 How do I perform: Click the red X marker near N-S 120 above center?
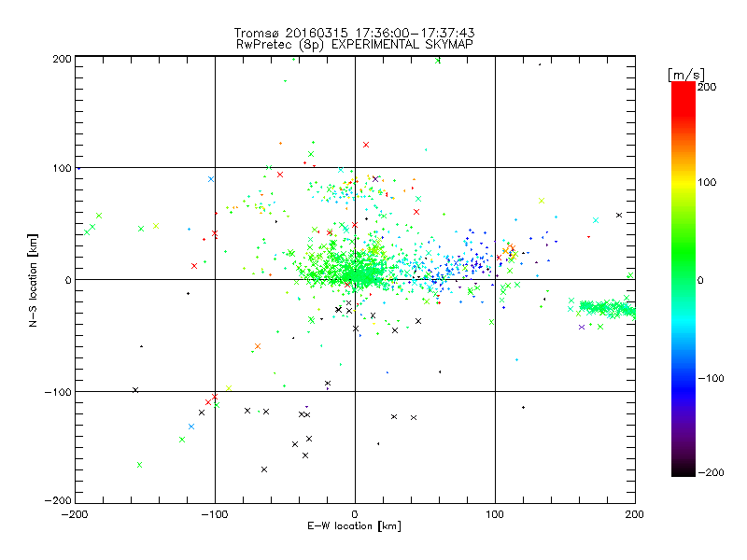tap(366, 145)
